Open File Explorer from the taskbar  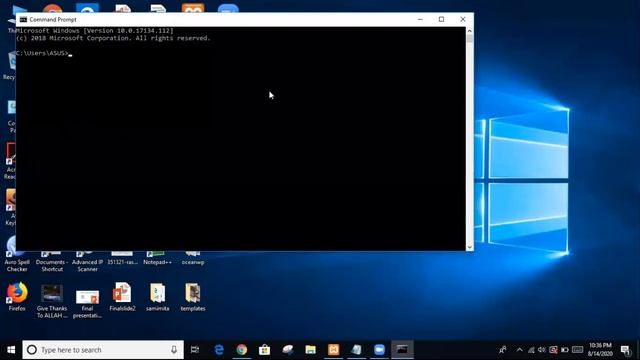point(311,350)
